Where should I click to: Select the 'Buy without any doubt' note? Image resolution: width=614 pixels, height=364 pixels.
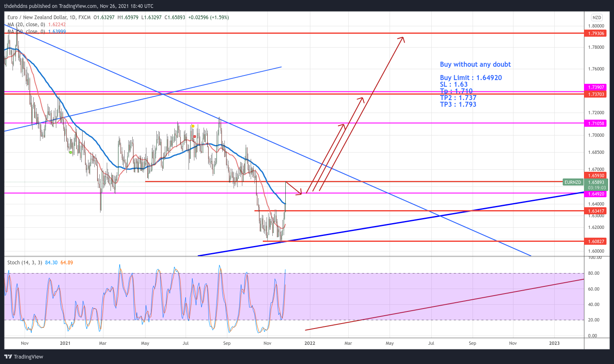(475, 64)
